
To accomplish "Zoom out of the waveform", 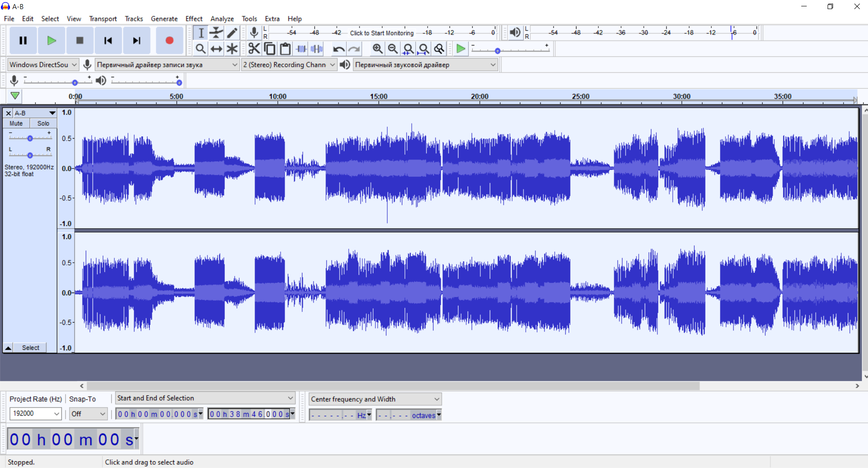I will coord(393,49).
